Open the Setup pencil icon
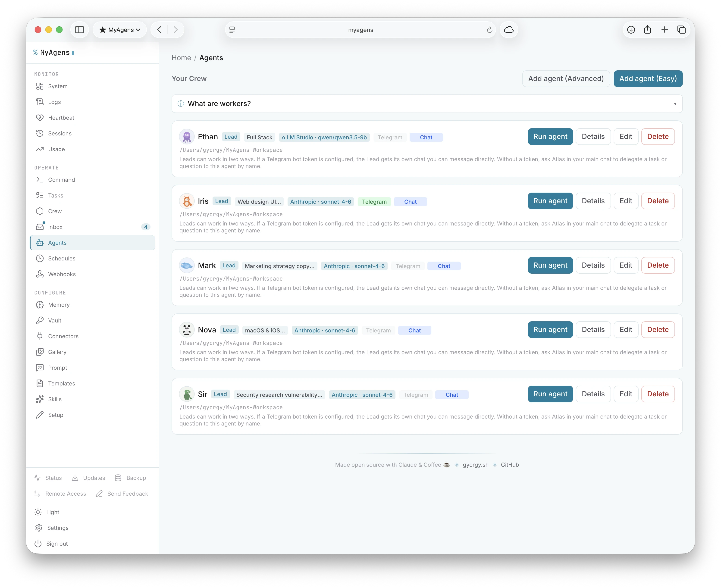721x588 pixels. point(40,415)
